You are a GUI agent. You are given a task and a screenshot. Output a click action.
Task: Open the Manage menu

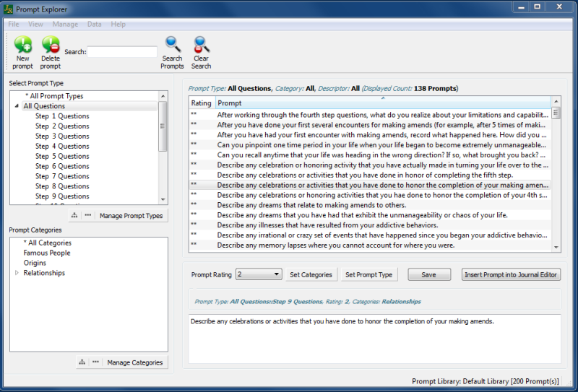click(x=65, y=24)
